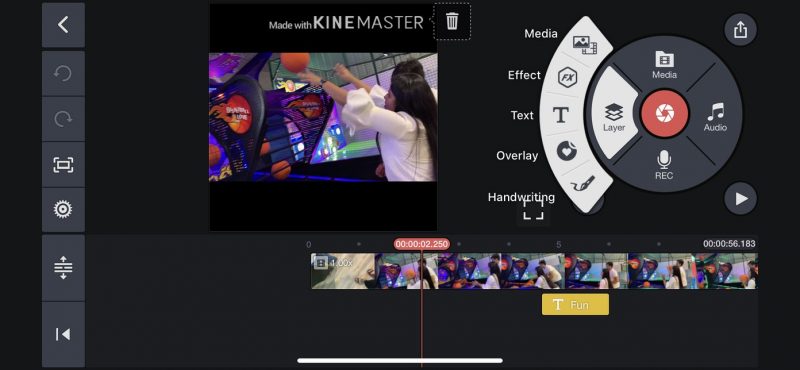800x370 pixels.
Task: Choose the Handwriting layer tool
Action: [x=583, y=183]
